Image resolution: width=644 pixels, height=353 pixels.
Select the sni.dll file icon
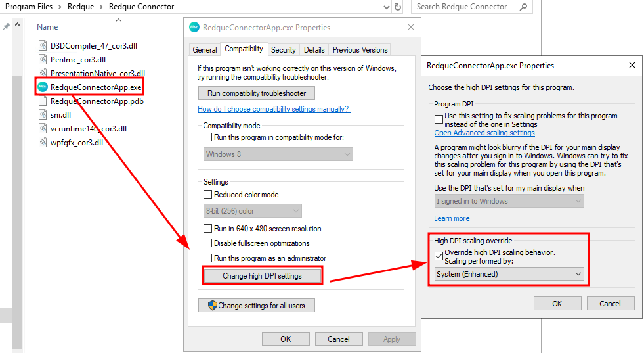(43, 115)
